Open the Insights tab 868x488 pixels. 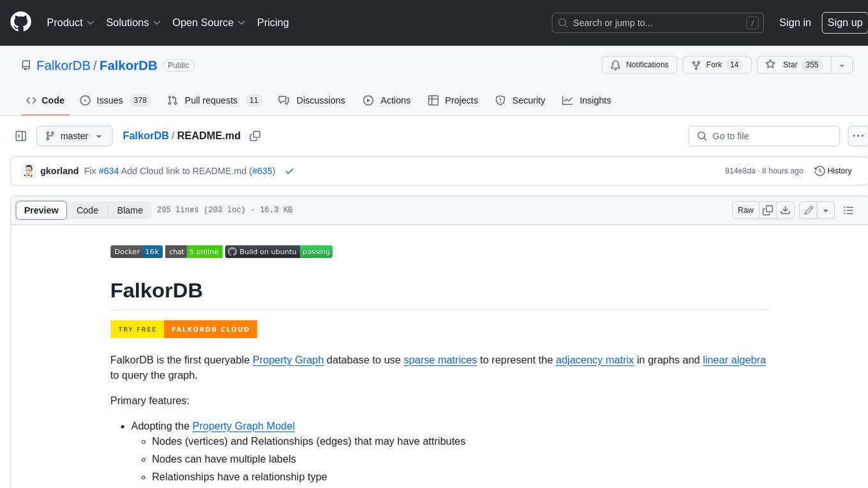tap(587, 100)
